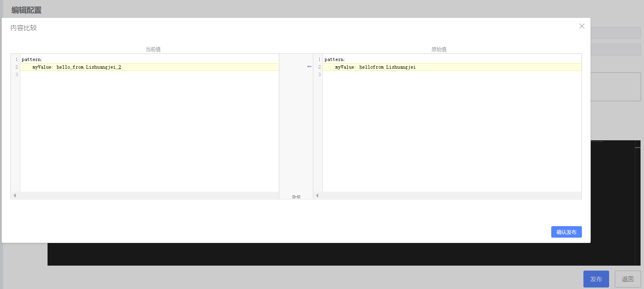Click the left scroll arrow in 原始值 pane

click(x=317, y=195)
